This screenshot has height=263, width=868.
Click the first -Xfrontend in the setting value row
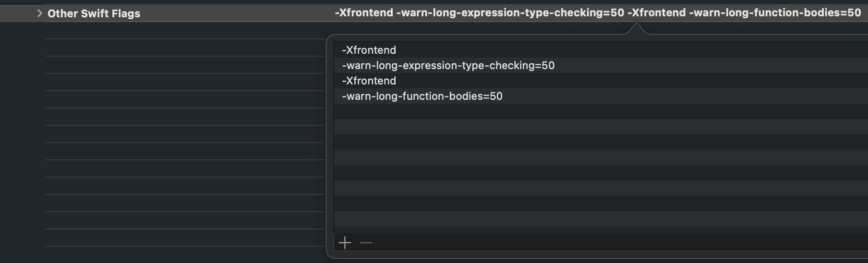(x=364, y=13)
